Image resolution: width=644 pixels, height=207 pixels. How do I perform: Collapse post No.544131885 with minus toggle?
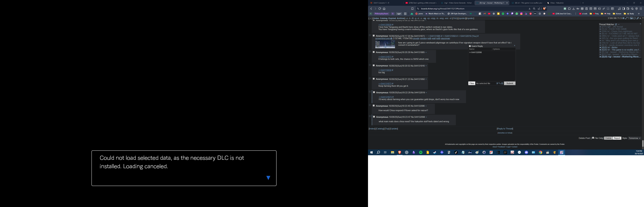coord(370,52)
